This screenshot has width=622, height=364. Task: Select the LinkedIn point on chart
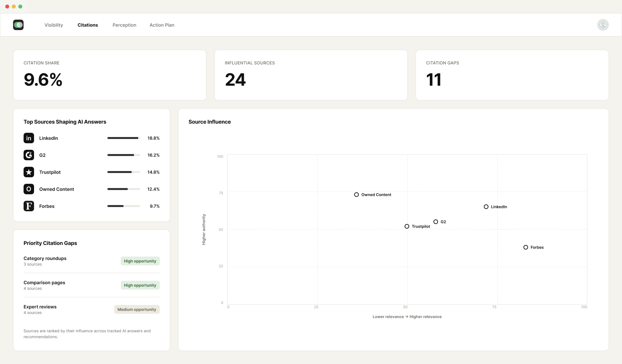point(486,207)
